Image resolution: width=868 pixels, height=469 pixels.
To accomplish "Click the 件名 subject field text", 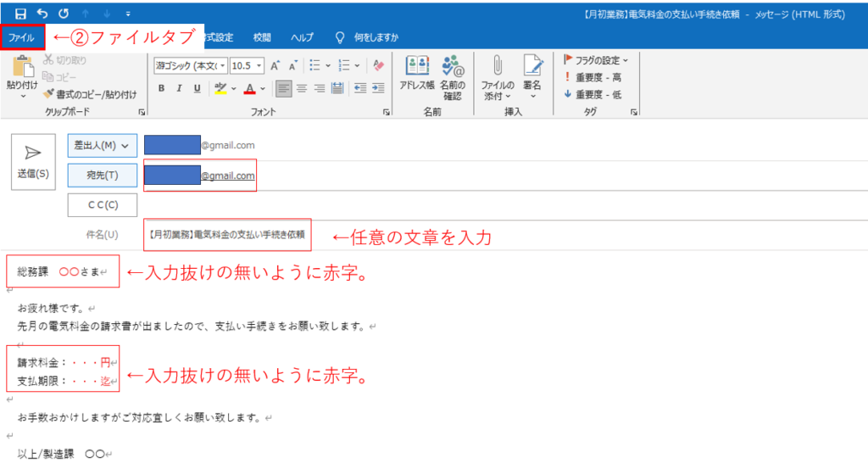I will [227, 235].
